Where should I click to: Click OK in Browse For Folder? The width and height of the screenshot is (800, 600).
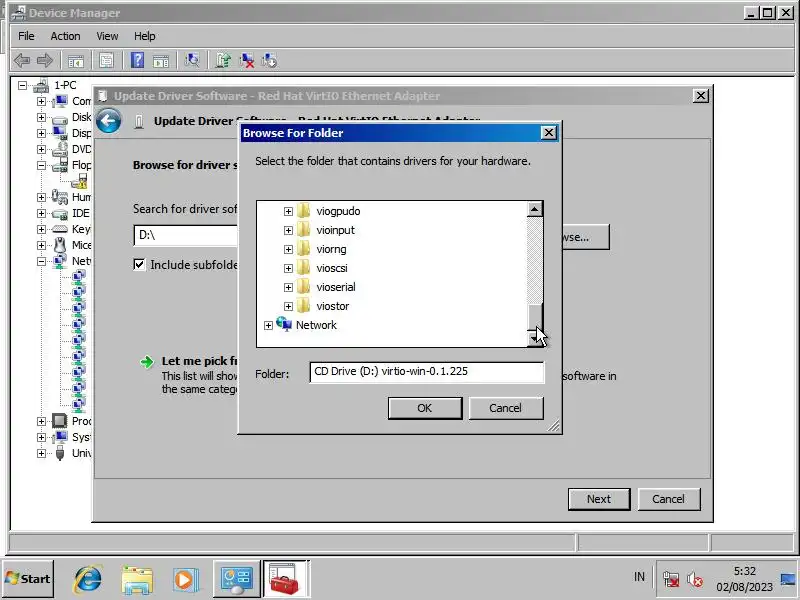tap(424, 408)
